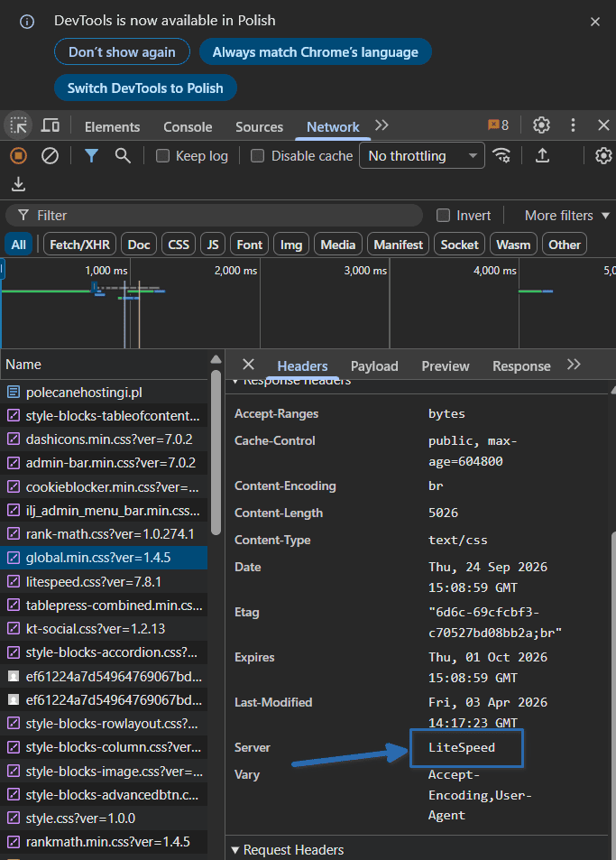Click Switch DevTools to Polish
This screenshot has width=616, height=860.
[x=145, y=88]
